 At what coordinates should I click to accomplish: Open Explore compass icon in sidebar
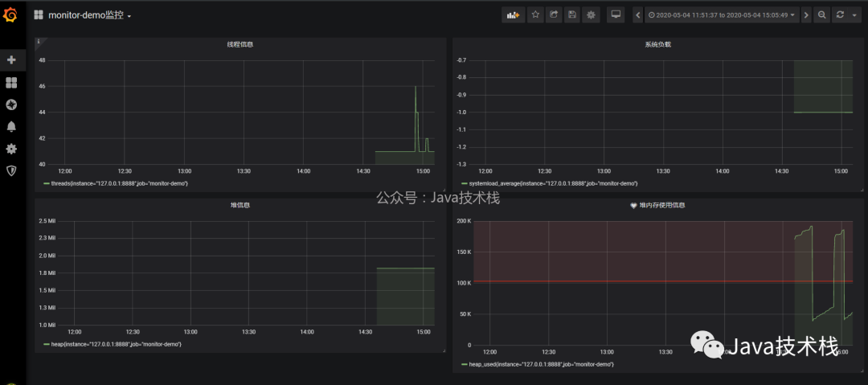pyautogui.click(x=11, y=104)
